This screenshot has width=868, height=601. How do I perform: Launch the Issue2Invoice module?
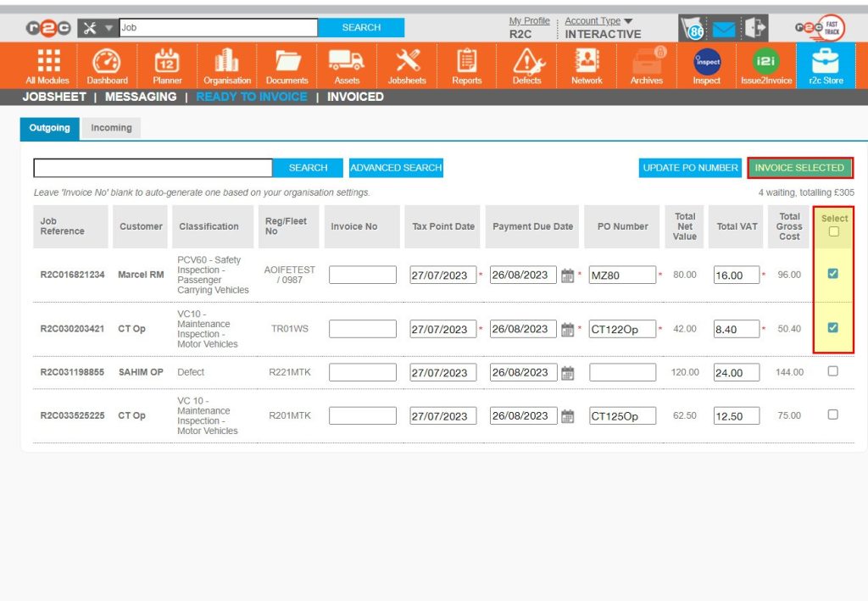[765, 66]
